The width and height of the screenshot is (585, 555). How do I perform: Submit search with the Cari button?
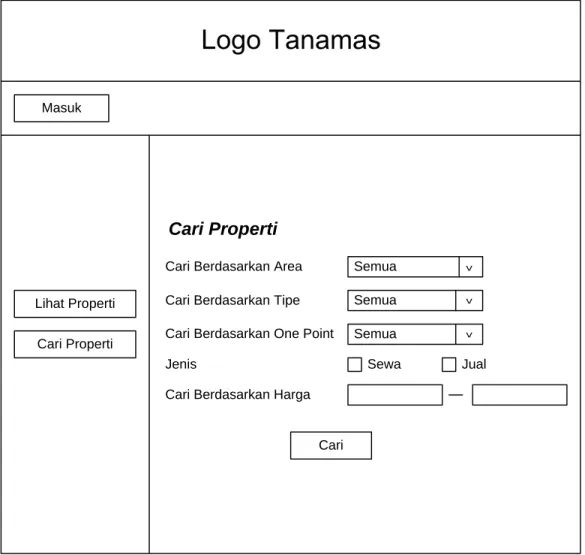(331, 446)
